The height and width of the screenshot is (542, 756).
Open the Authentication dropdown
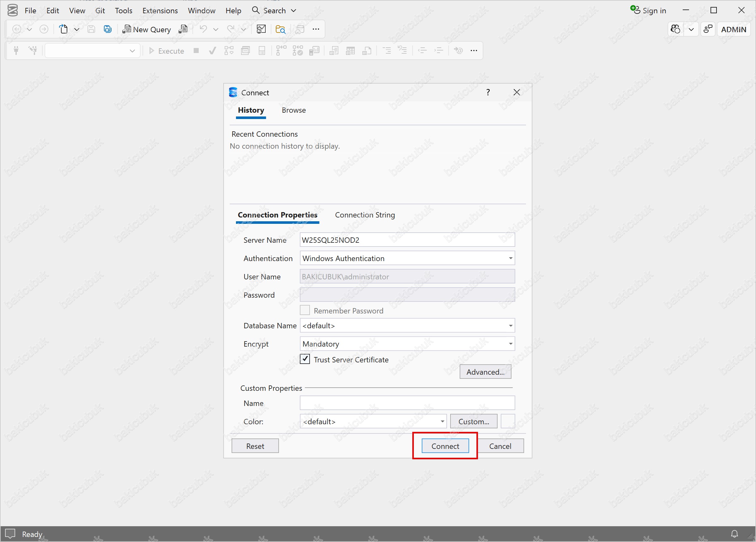point(510,258)
